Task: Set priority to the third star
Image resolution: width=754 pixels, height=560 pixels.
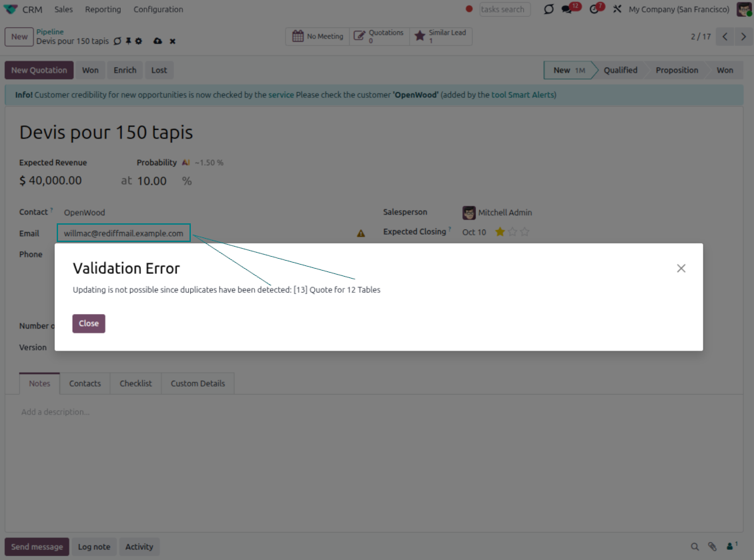Action: [x=524, y=232]
